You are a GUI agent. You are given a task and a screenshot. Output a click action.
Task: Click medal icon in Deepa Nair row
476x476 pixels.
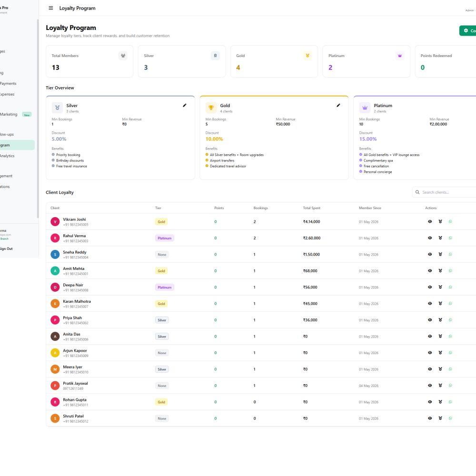pyautogui.click(x=440, y=287)
